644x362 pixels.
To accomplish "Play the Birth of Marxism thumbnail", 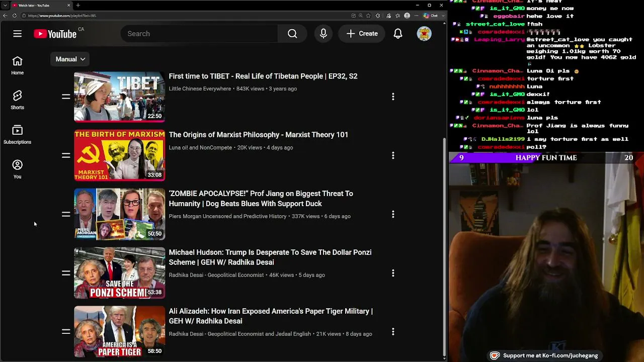I will pos(119,155).
